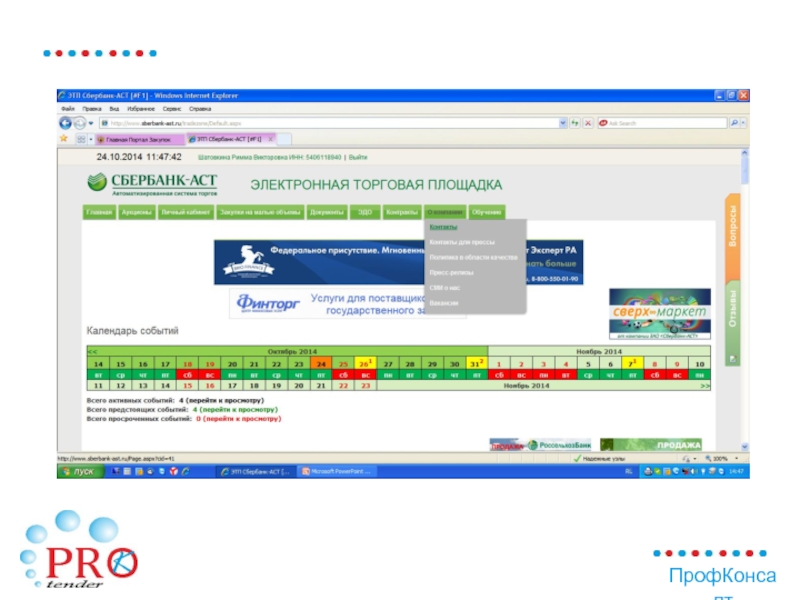Image resolution: width=800 pixels, height=600 pixels.
Task: Open the Контракты navigation item
Action: point(402,212)
